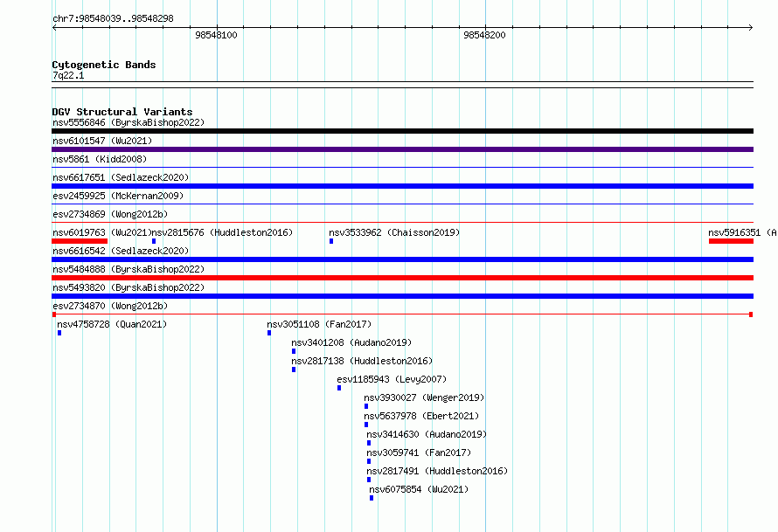Click the 98548100 ruler position label
Viewport: 778px width, 532px height.
tap(216, 35)
